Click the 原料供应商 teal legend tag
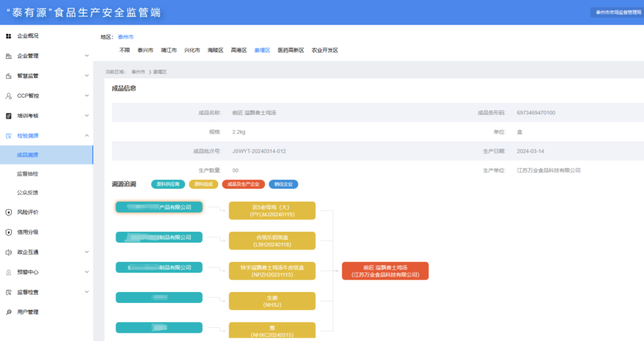 pyautogui.click(x=168, y=185)
